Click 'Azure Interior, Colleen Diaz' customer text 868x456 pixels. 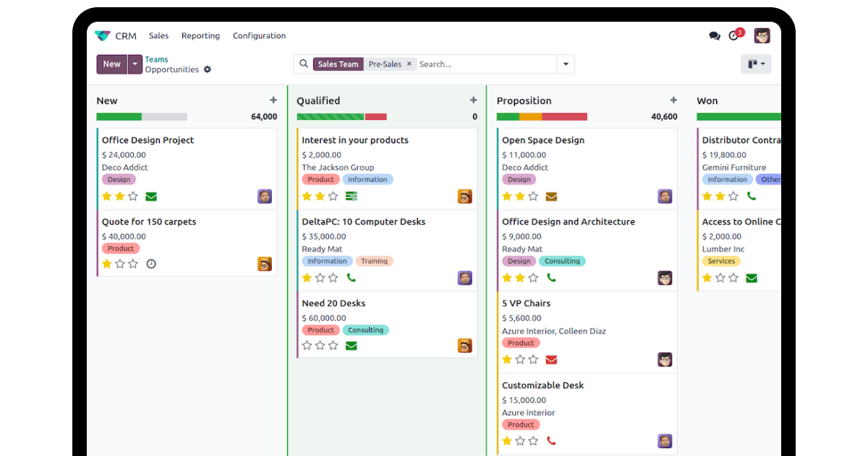click(x=554, y=331)
